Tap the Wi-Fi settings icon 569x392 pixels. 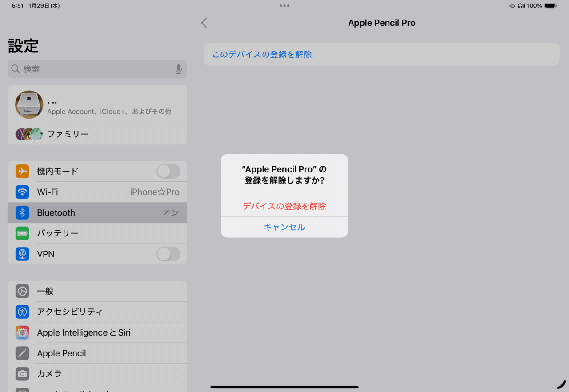tap(22, 192)
